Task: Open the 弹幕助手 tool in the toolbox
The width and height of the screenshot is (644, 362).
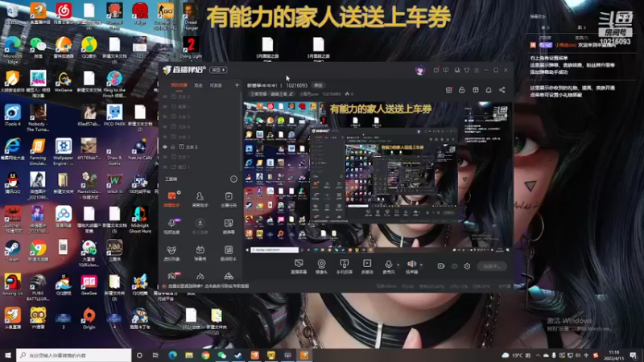Action: click(172, 199)
